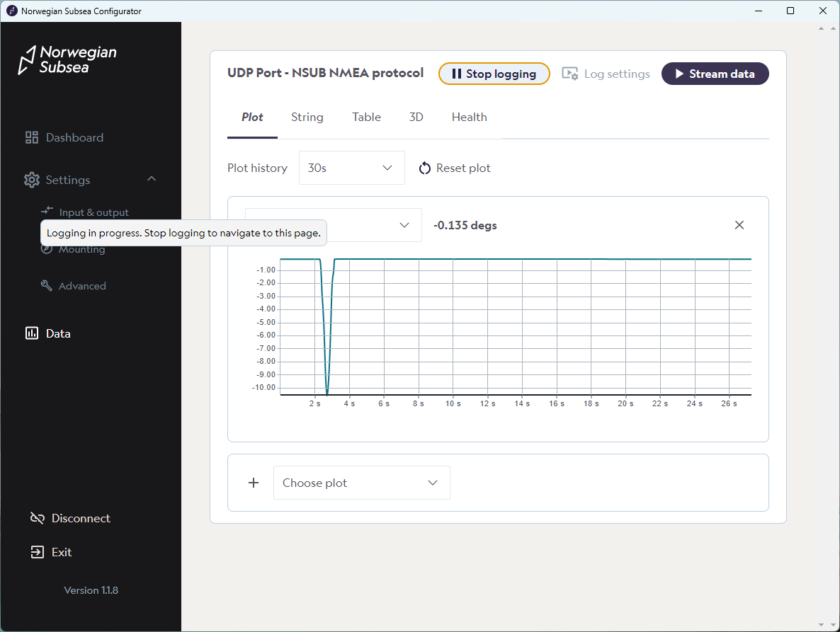Switch to the Plot tab
The width and height of the screenshot is (840, 632).
252,117
